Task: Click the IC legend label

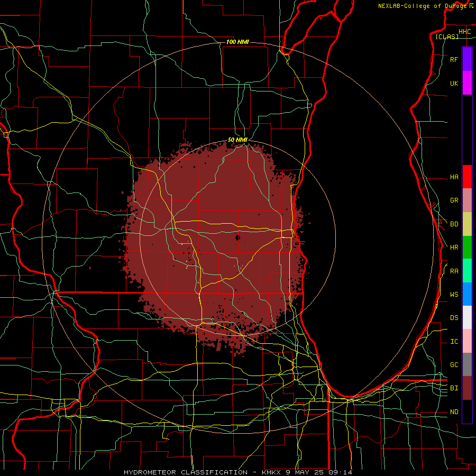Action: tap(454, 342)
